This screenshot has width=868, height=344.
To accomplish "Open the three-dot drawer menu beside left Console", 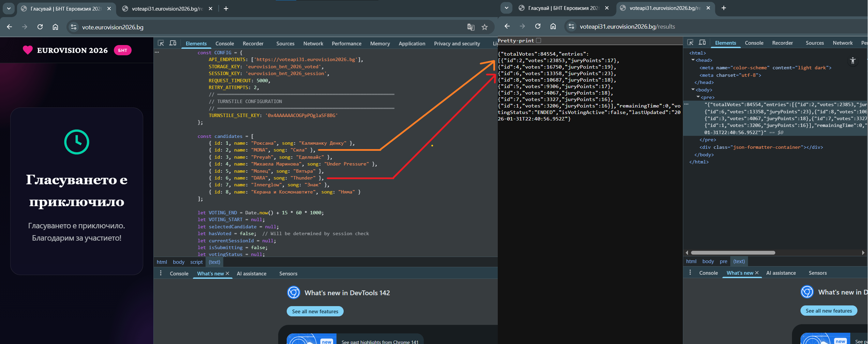I will click(x=161, y=273).
